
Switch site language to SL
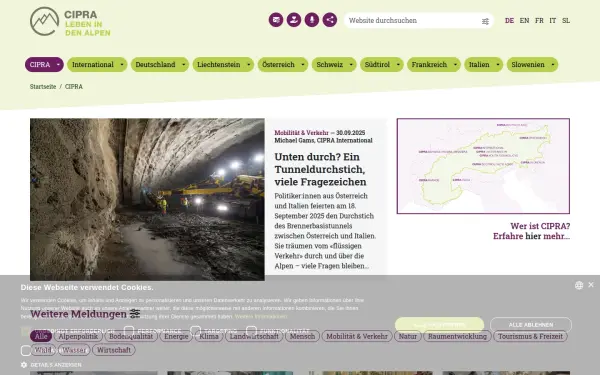[566, 21]
